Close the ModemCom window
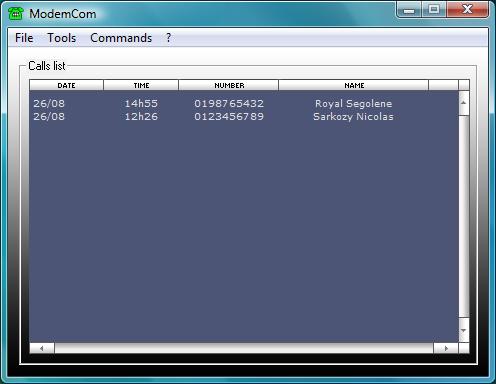The width and height of the screenshot is (496, 384). click(467, 9)
